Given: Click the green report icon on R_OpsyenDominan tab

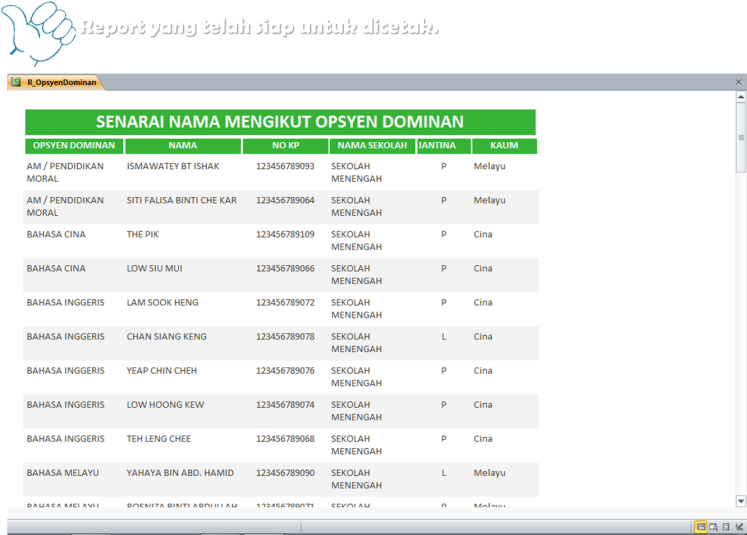Looking at the screenshot, I should (x=17, y=83).
